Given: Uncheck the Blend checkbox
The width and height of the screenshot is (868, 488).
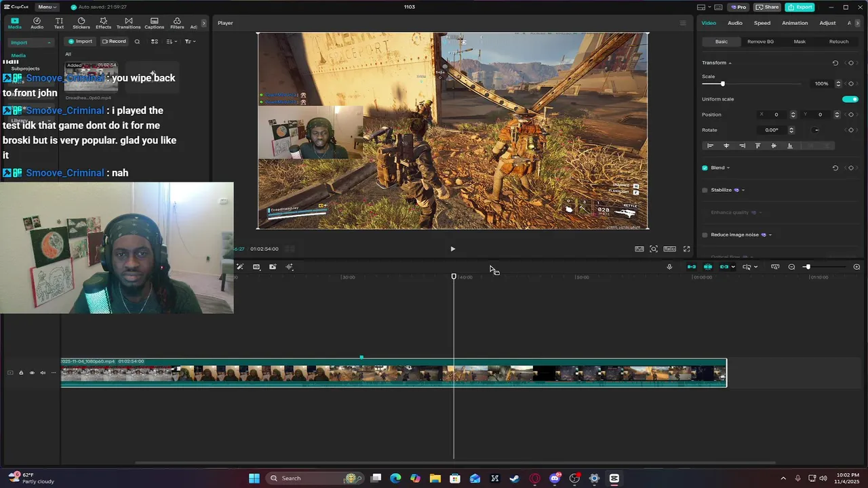Looking at the screenshot, I should click(705, 167).
